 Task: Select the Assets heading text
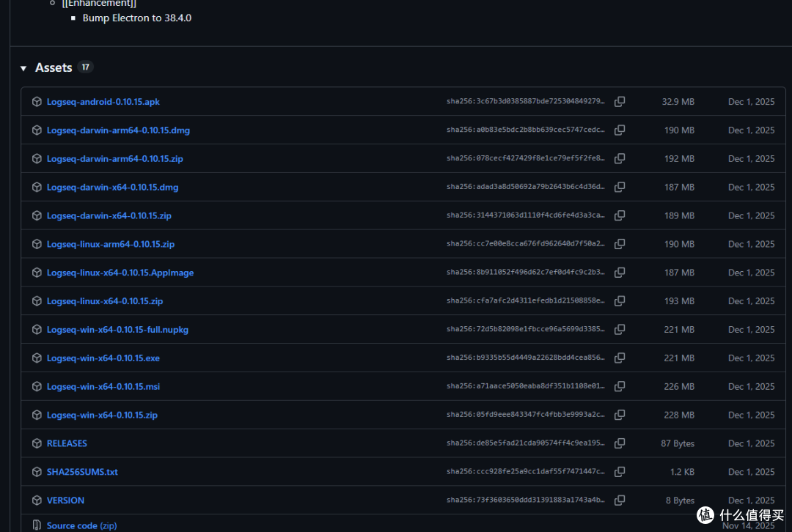54,67
